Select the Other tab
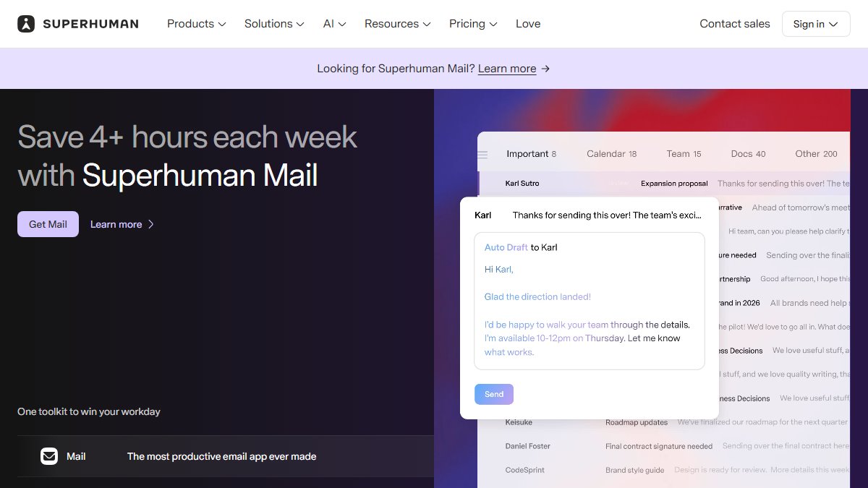Image resolution: width=868 pixels, height=488 pixels. pyautogui.click(x=817, y=154)
